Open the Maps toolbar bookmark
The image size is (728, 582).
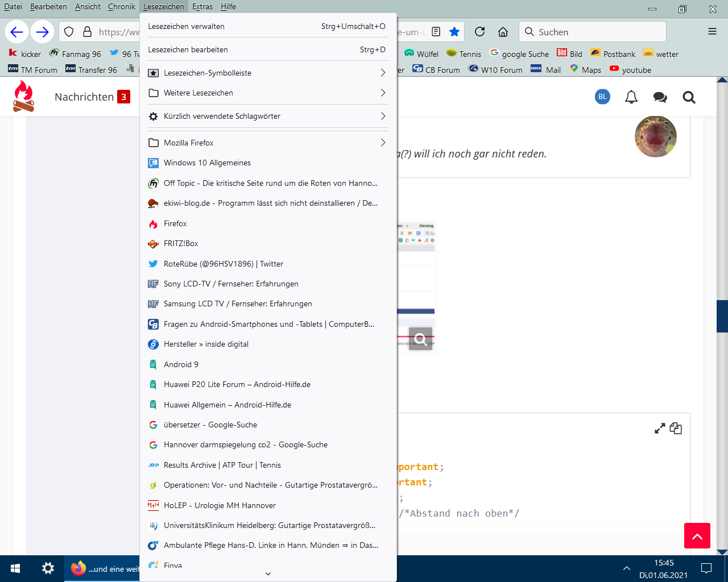click(585, 70)
